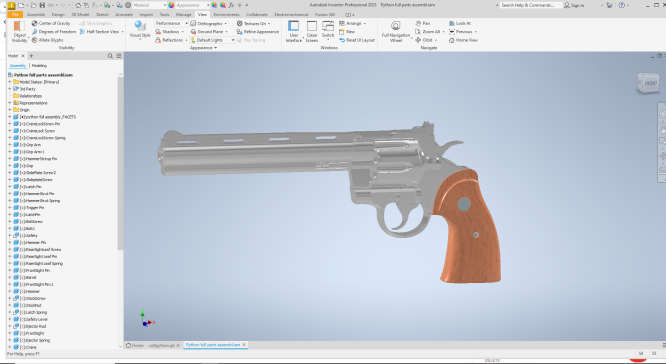Viewport: 666px width, 364px height.
Task: Click Sign In
Action: click(x=574, y=5)
